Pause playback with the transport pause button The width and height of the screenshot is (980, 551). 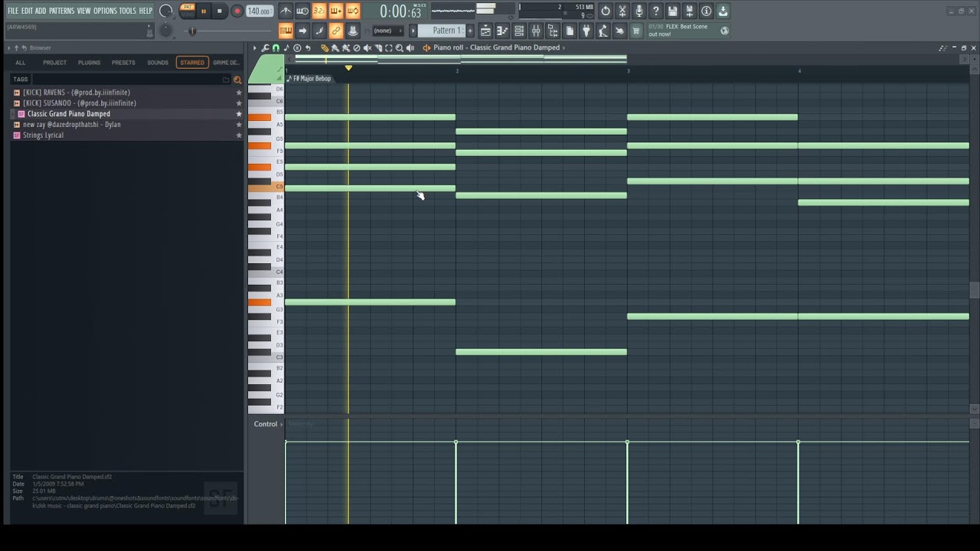204,11
